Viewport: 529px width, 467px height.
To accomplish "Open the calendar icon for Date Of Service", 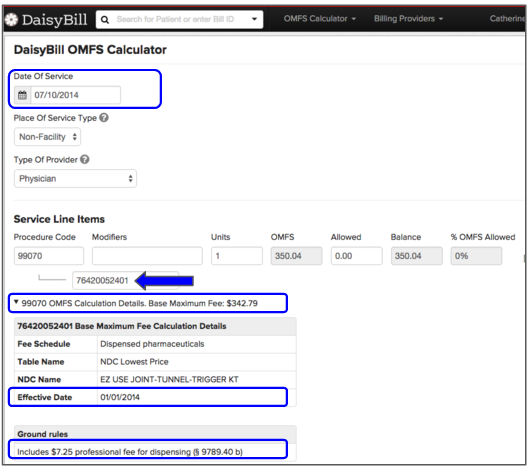I will (x=22, y=95).
